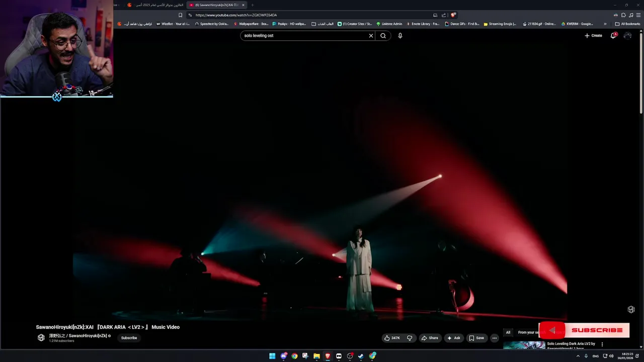644x362 pixels.
Task: Open the SawanoHiroyuki[nZk] channel avatar
Action: [41, 338]
